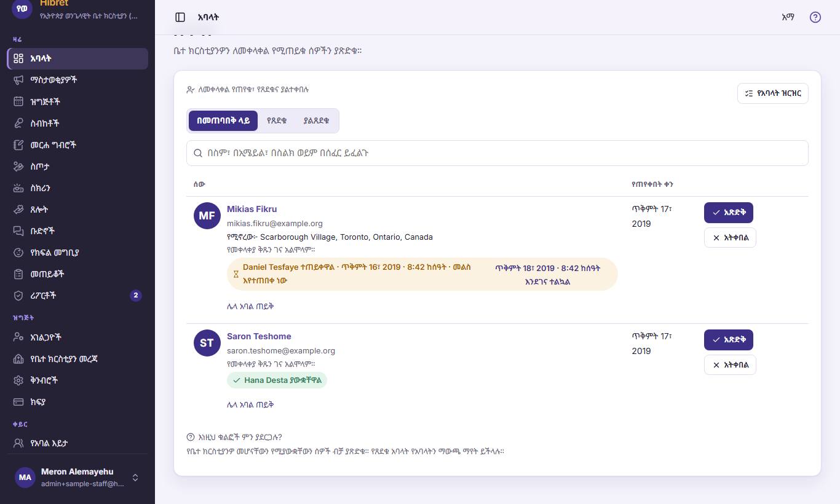The image size is (840, 504).
Task: Open ሪፖርቶች with badge 2
Action: [x=77, y=296]
